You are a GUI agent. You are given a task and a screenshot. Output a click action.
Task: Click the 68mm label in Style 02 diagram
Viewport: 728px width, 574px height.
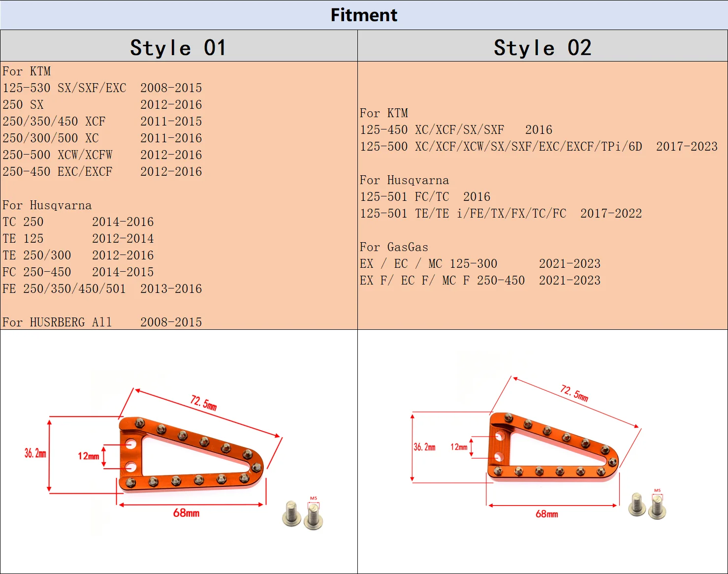[547, 514]
